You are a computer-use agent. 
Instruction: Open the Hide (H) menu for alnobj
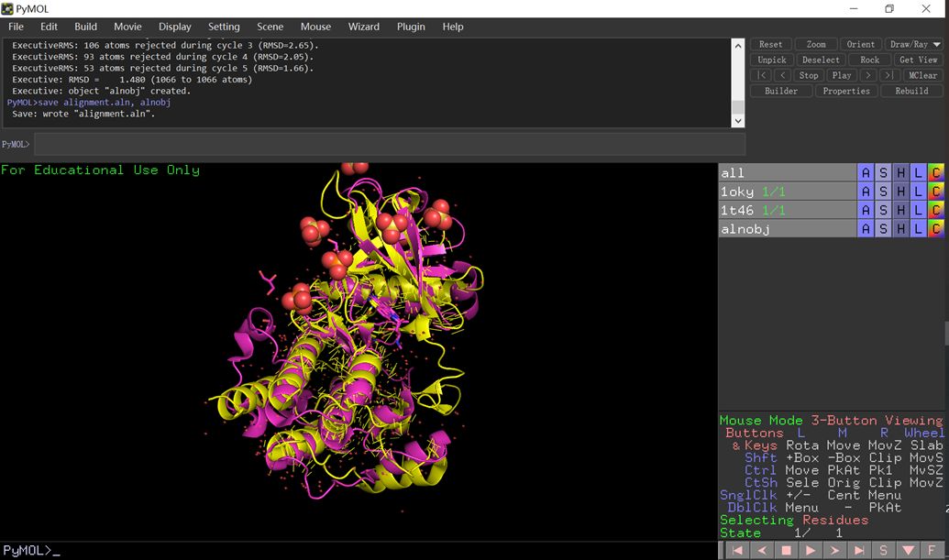(900, 229)
